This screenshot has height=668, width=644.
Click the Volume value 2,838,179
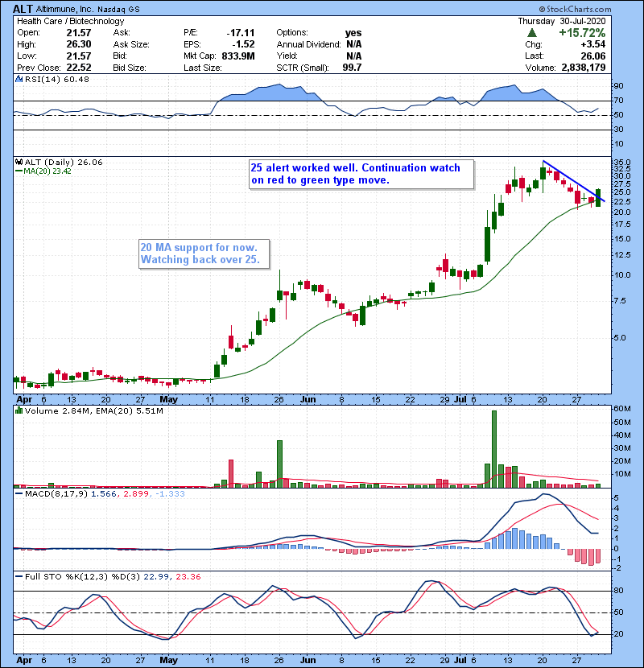coord(584,68)
